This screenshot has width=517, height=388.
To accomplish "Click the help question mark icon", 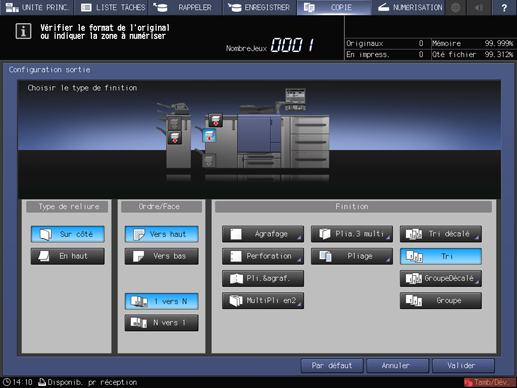I will tap(504, 7).
